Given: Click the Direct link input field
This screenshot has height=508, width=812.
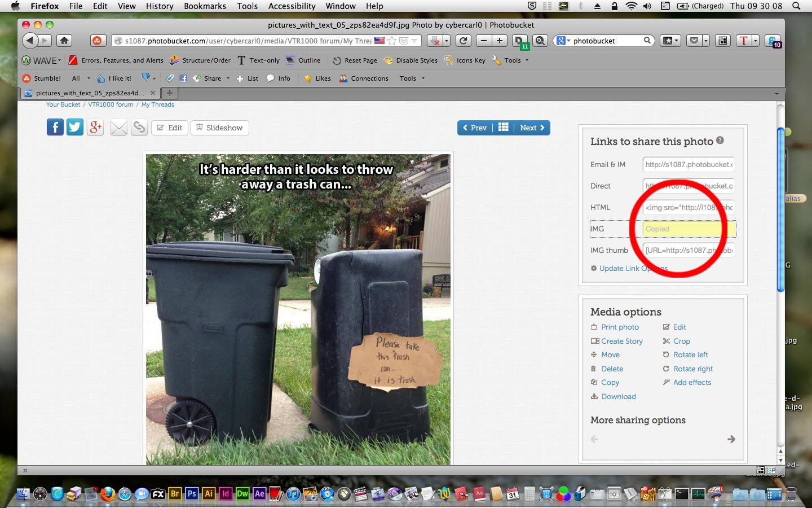Looking at the screenshot, I should 689,186.
